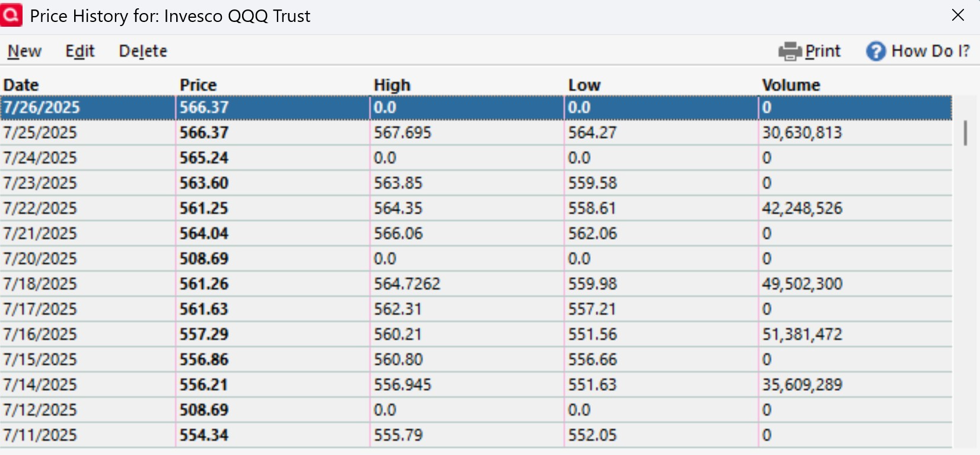Click the How Do I question mark icon
Screen dimensions: 980x455
tap(876, 52)
